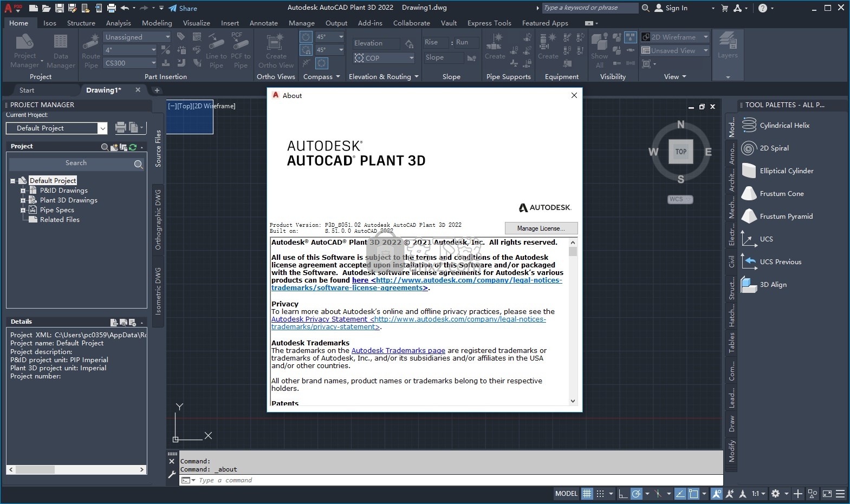Select the Cylindrical Helix tool palette item

(x=776, y=125)
